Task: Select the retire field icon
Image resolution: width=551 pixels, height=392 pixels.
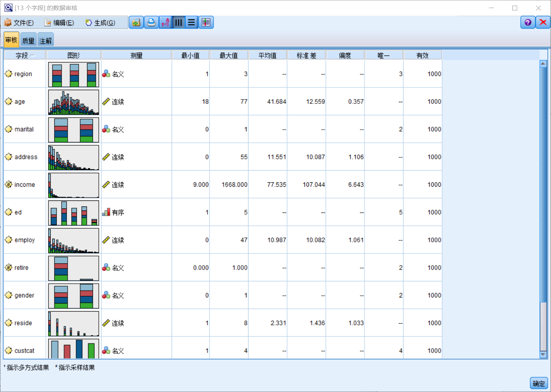Action: click(x=8, y=268)
